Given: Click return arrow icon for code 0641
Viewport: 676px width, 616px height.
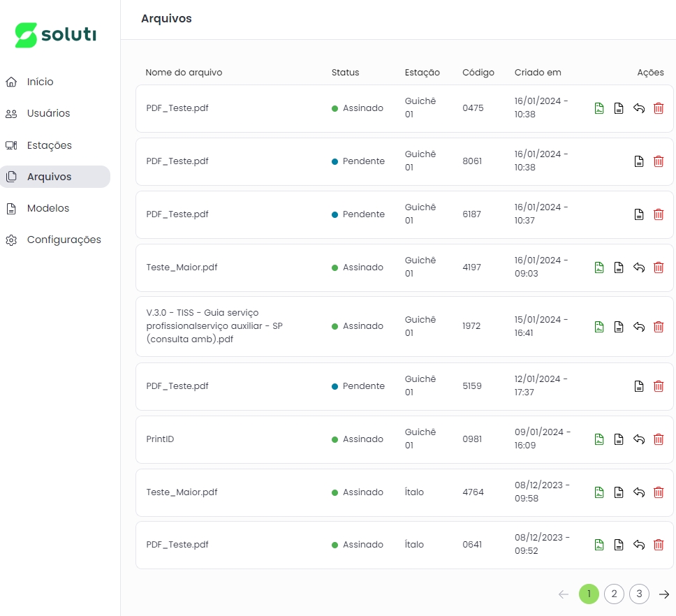Looking at the screenshot, I should click(638, 545).
